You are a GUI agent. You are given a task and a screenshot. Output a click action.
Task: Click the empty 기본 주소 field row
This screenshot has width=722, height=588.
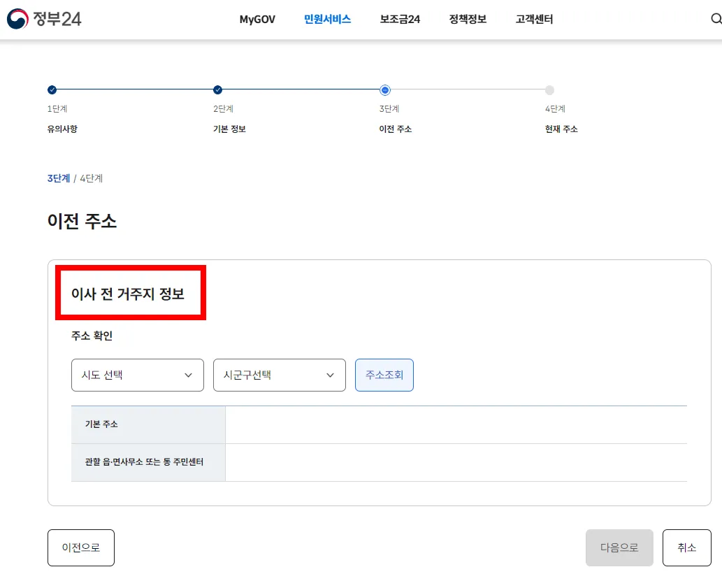(x=454, y=424)
